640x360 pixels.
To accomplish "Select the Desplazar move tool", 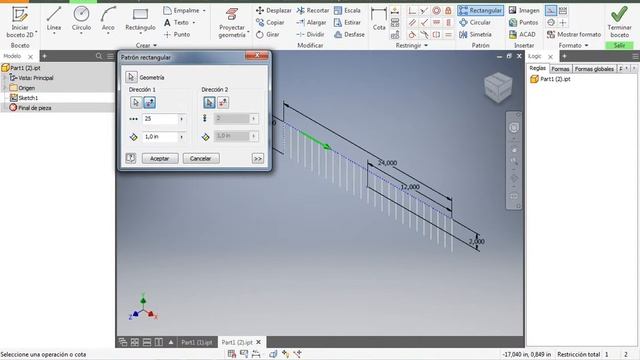I will coord(273,10).
